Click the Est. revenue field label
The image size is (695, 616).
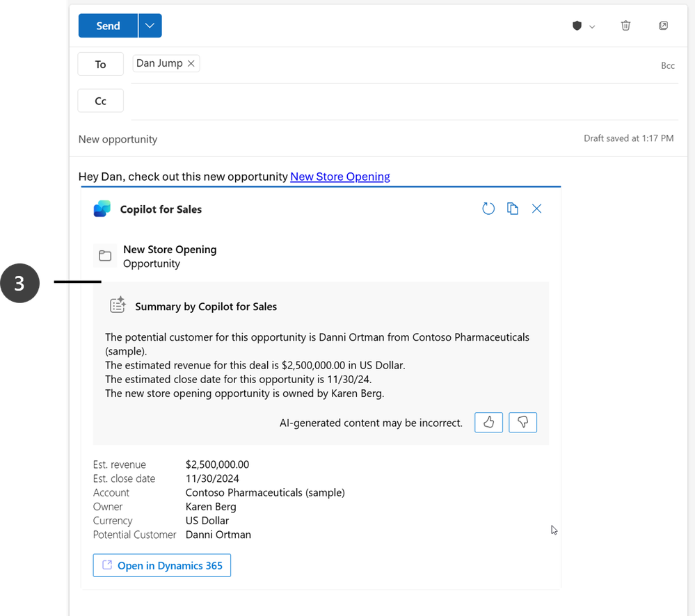point(119,464)
